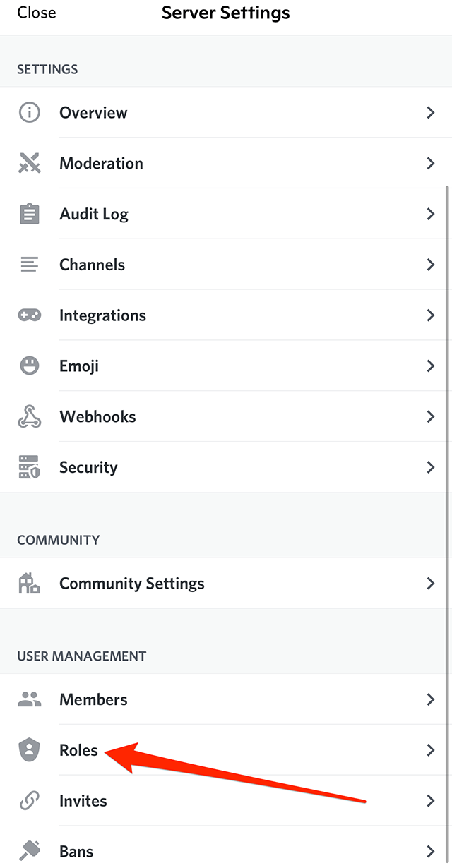The image size is (452, 868).
Task: Open the Community Settings label
Action: (x=132, y=584)
